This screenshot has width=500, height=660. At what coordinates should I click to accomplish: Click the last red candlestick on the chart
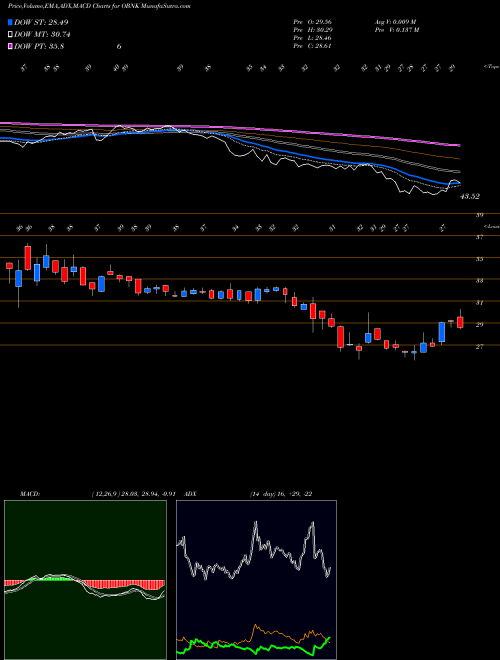[460, 322]
